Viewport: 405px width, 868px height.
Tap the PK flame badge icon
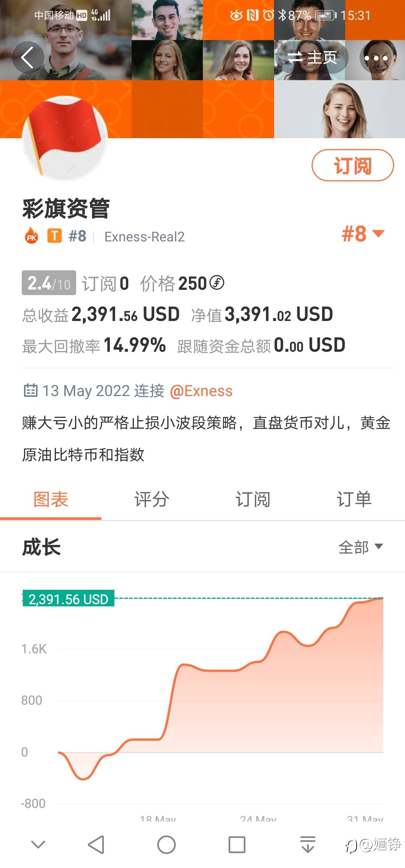coord(32,237)
